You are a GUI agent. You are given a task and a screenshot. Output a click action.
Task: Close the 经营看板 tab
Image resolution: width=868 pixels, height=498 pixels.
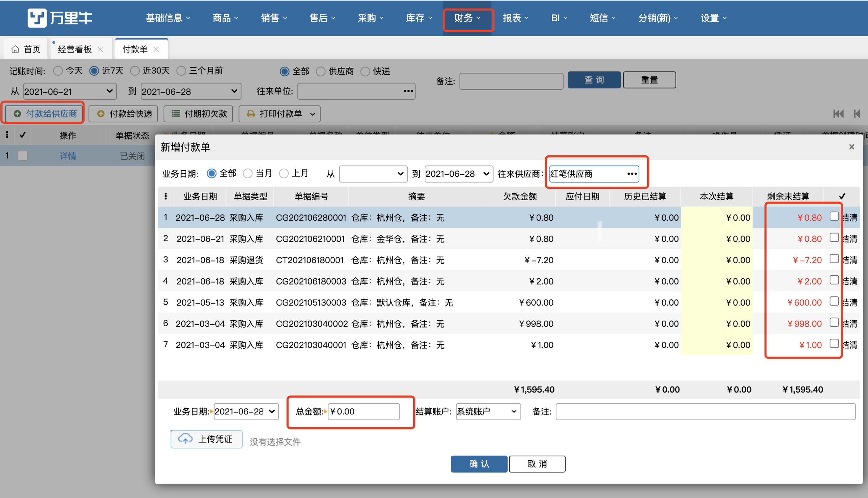tap(101, 49)
